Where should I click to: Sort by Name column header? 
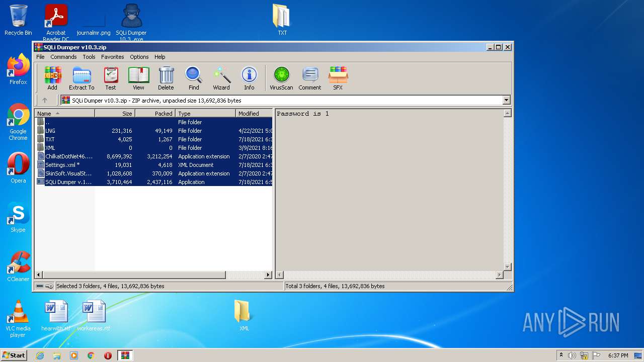click(64, 114)
